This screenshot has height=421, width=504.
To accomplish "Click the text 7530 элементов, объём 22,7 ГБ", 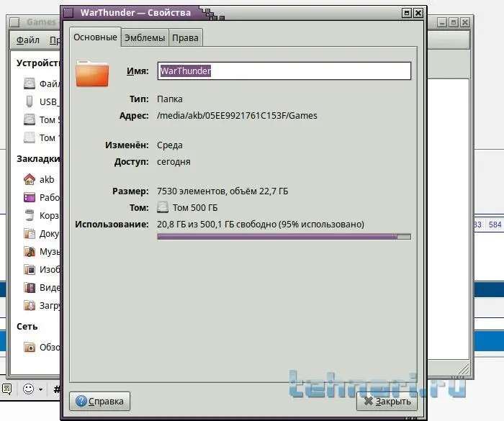I will (x=222, y=191).
